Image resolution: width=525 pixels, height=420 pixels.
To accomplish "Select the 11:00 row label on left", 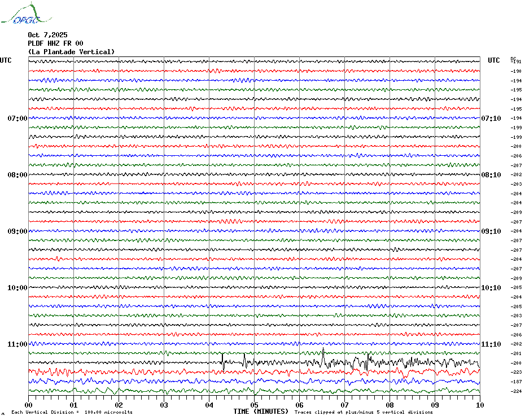I will pos(17,344).
